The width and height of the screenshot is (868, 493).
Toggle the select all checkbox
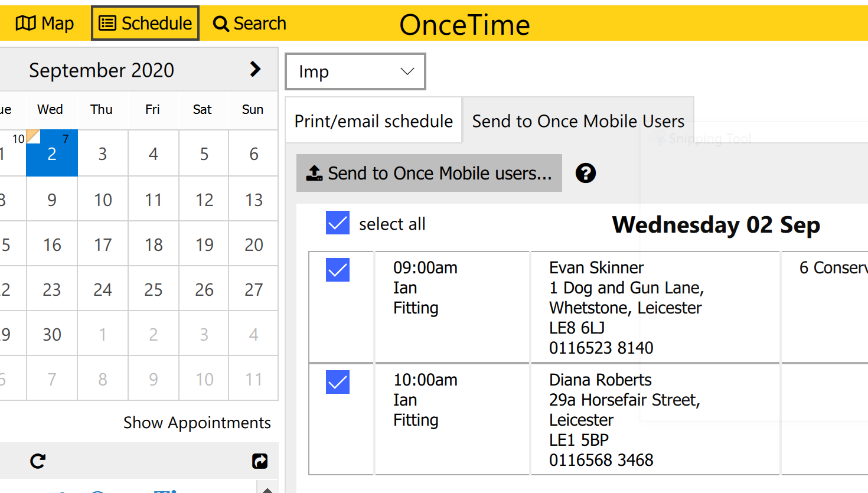[x=338, y=223]
